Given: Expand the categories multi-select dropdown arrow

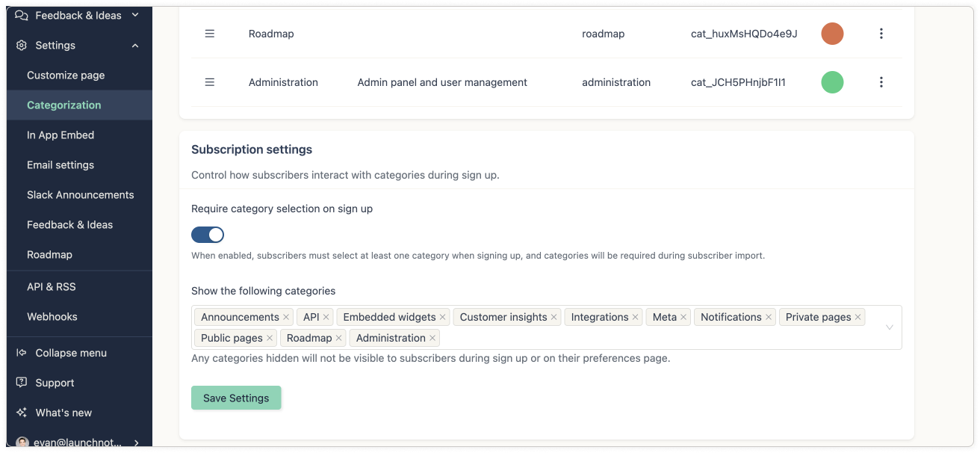Looking at the screenshot, I should [x=889, y=327].
